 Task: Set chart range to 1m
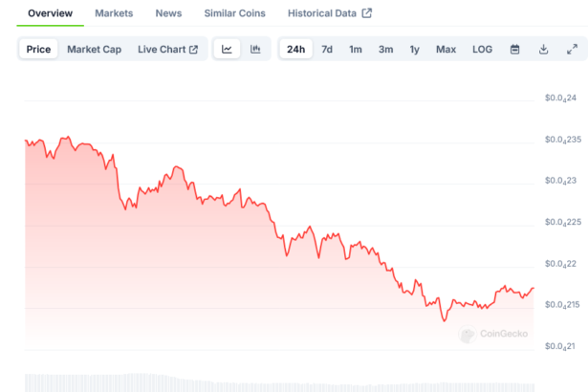point(356,50)
